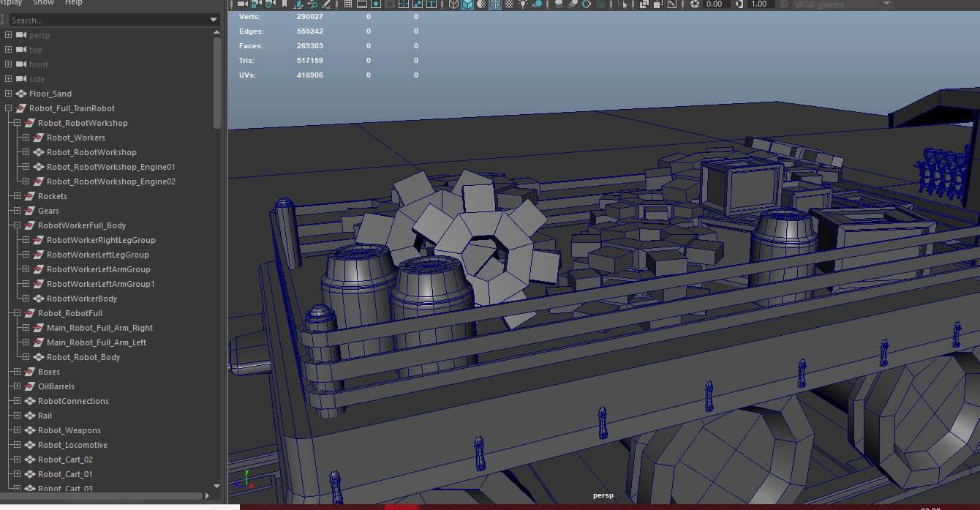Select the OilBarrels group item
The height and width of the screenshot is (510, 980).
56,386
